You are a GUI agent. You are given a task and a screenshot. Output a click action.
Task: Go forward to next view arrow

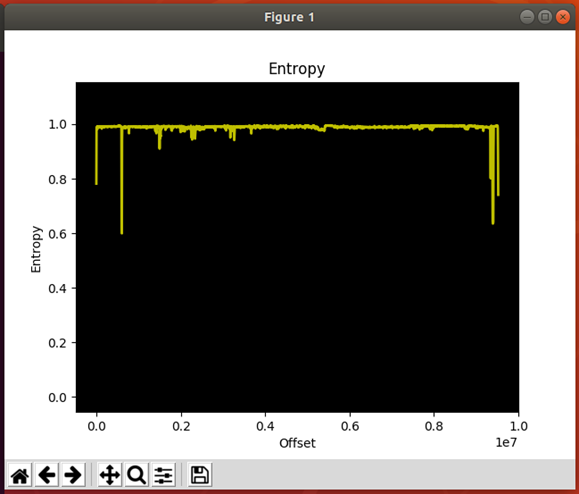(73, 475)
